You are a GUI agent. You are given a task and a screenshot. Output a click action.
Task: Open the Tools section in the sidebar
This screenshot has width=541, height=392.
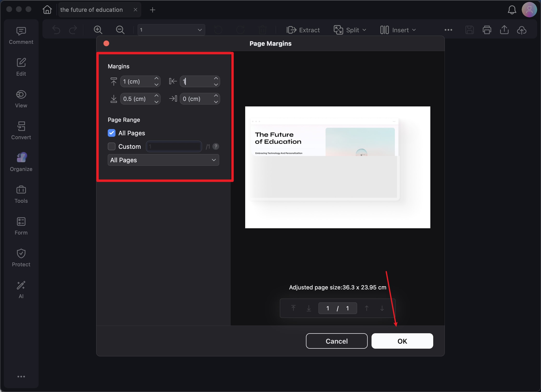[21, 194]
